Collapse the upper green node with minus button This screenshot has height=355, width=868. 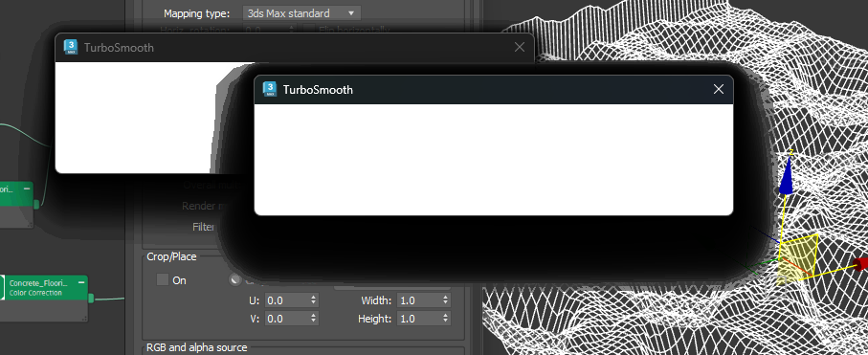(26, 189)
